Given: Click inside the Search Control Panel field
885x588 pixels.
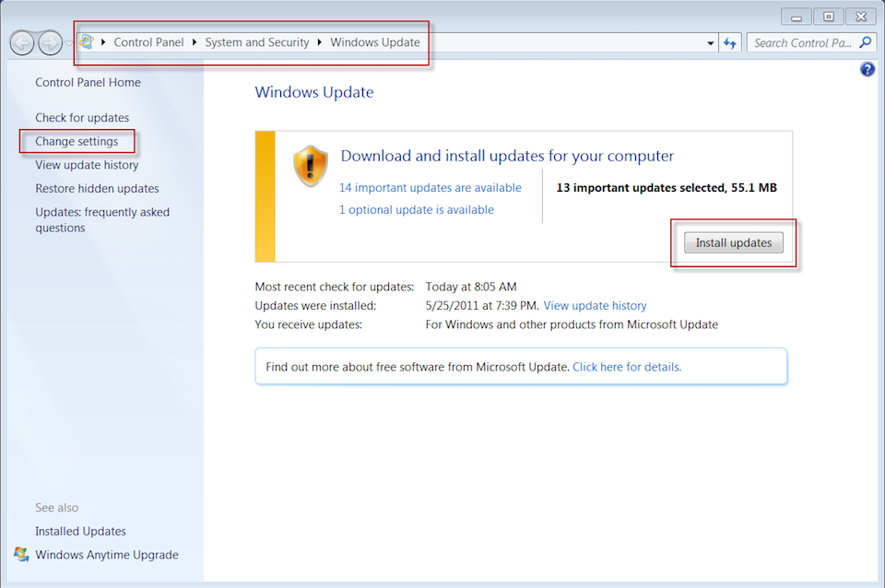Looking at the screenshot, I should tap(802, 42).
